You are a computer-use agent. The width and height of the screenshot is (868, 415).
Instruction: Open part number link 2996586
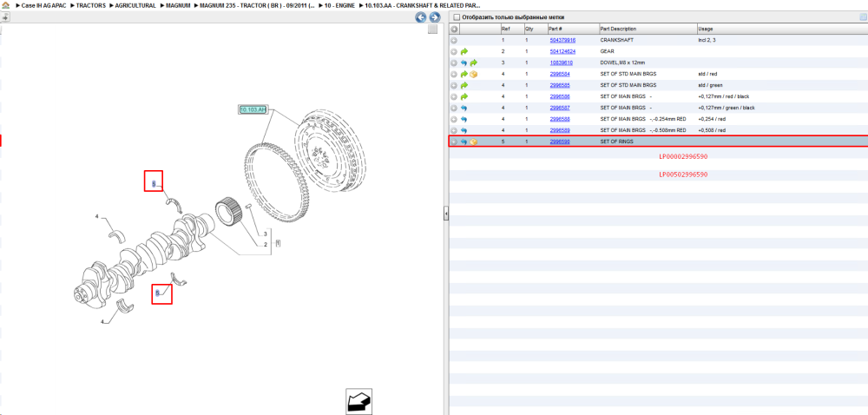coord(560,97)
